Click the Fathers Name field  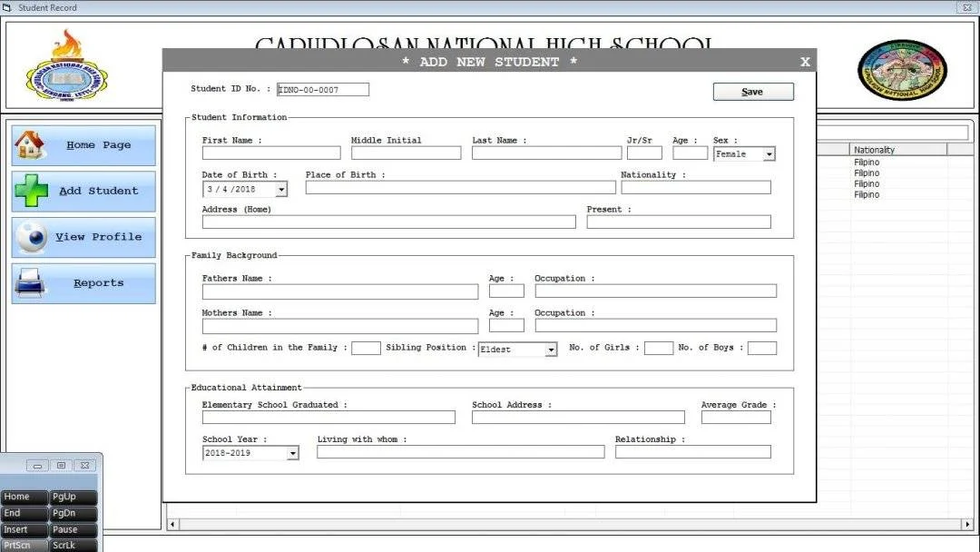tap(340, 291)
